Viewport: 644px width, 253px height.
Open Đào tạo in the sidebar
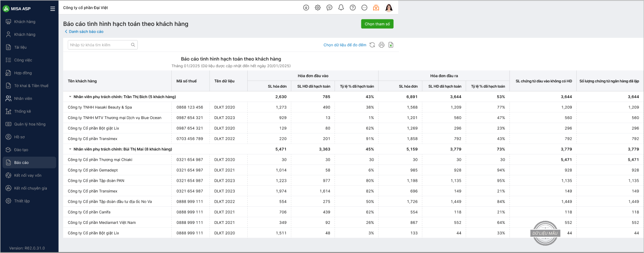point(30,149)
